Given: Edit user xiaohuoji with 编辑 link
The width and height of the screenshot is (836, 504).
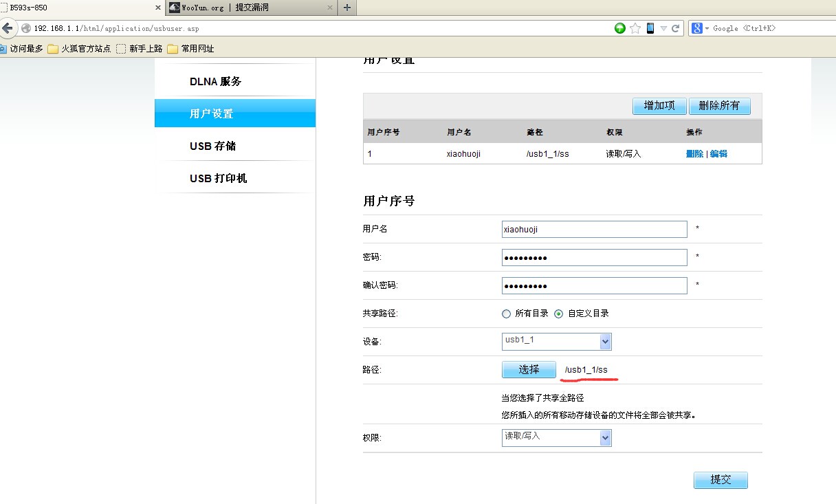Looking at the screenshot, I should tap(718, 153).
